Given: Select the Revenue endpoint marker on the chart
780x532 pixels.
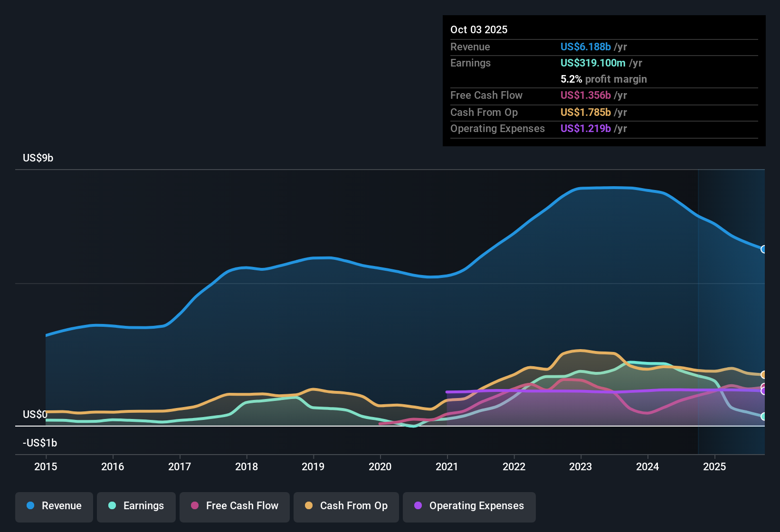Looking at the screenshot, I should [764, 249].
